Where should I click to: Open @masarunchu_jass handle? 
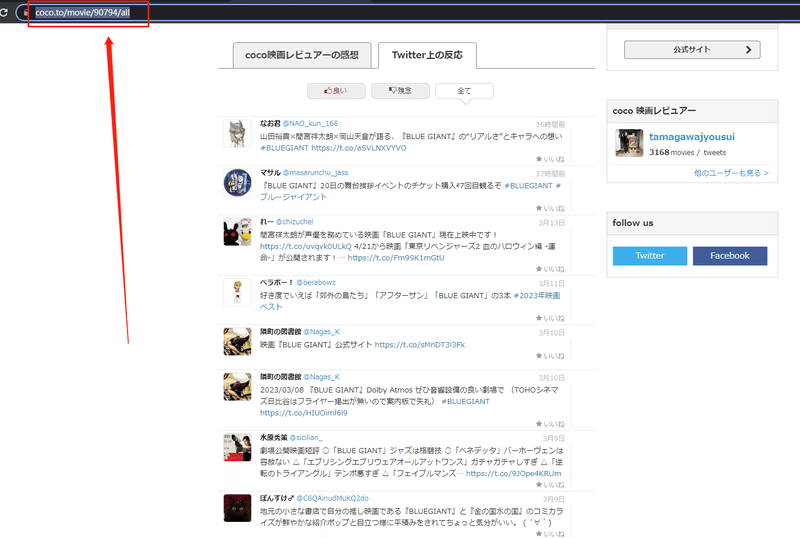tap(315, 173)
